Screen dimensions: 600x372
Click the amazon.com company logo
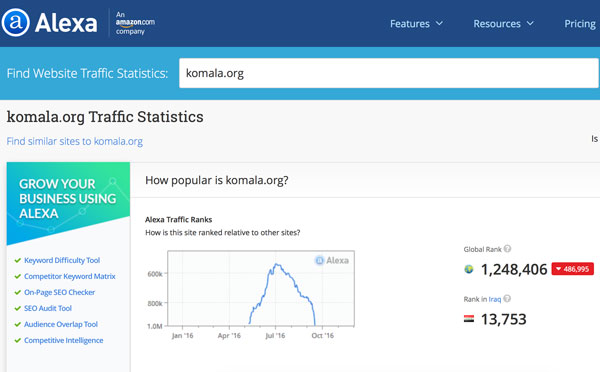135,23
